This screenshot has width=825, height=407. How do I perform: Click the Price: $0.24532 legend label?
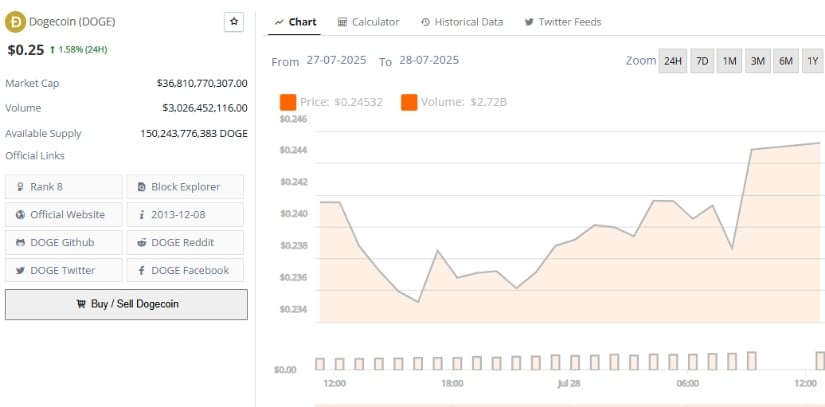341,102
